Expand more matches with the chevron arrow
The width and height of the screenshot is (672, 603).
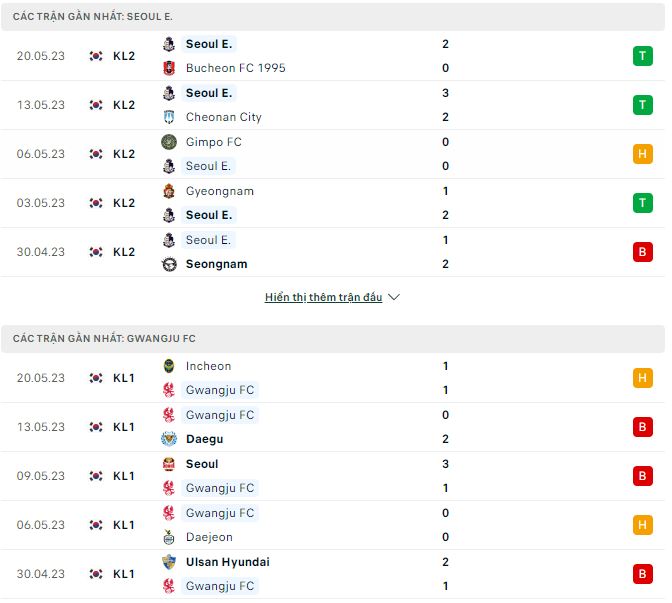coord(394,297)
